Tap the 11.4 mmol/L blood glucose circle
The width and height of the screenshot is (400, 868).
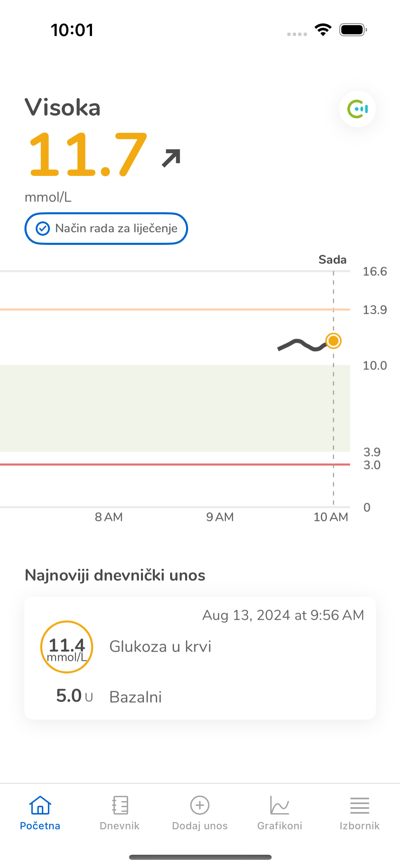[x=67, y=647]
